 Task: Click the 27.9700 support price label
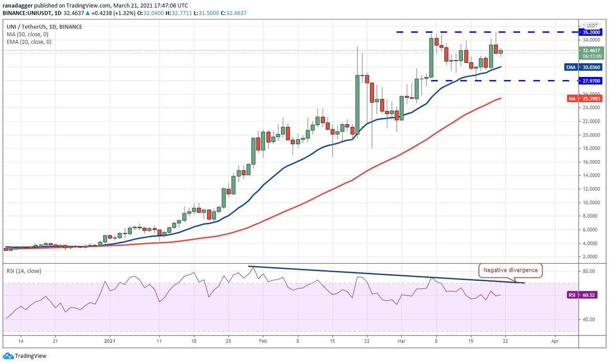pyautogui.click(x=592, y=81)
